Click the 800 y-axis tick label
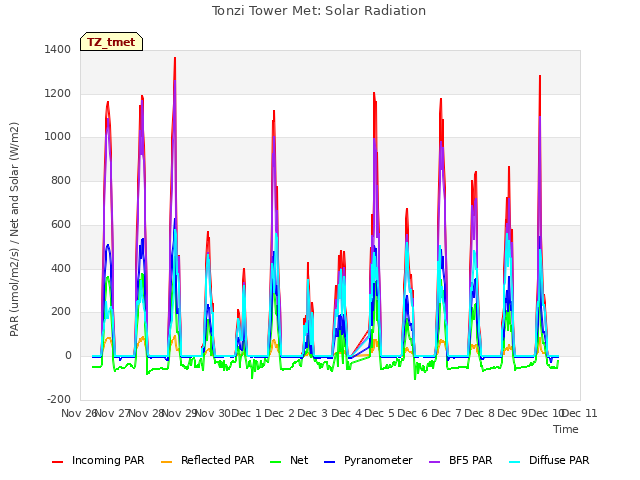Viewport: 640px width, 480px height. coord(61,180)
